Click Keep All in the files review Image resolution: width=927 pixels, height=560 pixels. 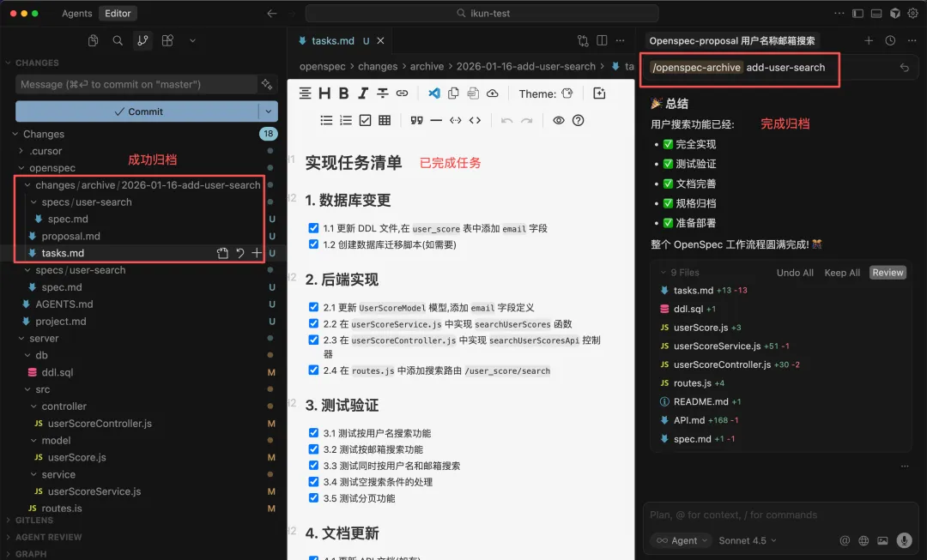point(841,273)
